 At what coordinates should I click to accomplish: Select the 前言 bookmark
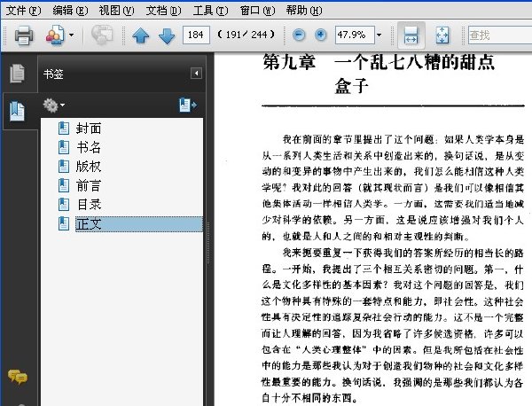[x=89, y=185]
